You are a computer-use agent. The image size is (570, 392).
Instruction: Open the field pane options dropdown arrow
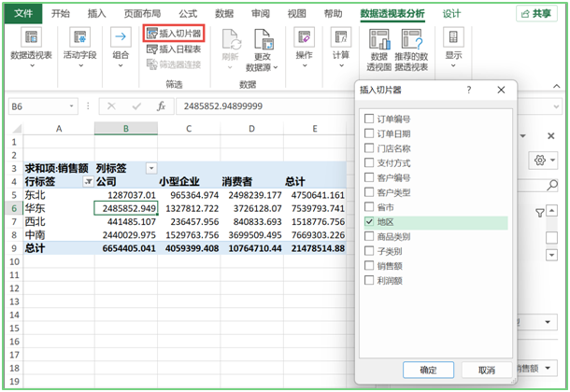pos(522,136)
